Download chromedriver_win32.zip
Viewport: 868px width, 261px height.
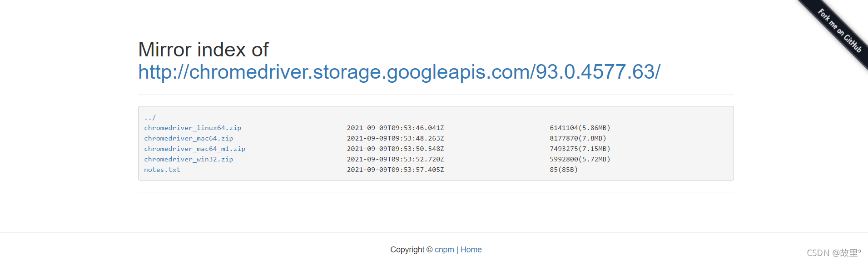[x=188, y=159]
